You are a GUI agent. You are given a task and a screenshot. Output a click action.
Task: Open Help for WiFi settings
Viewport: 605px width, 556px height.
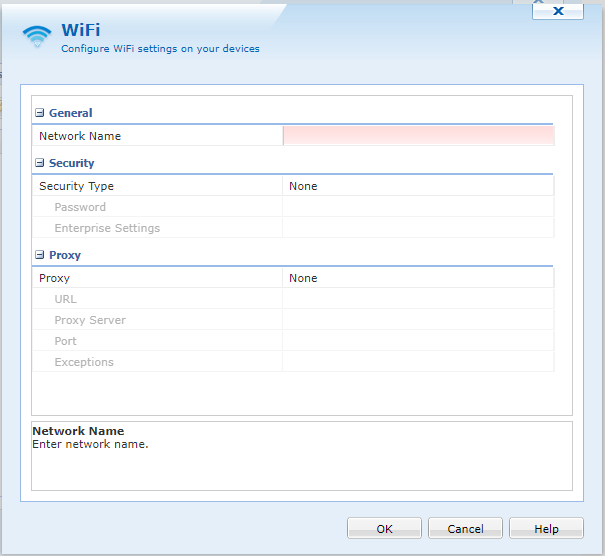tap(546, 528)
